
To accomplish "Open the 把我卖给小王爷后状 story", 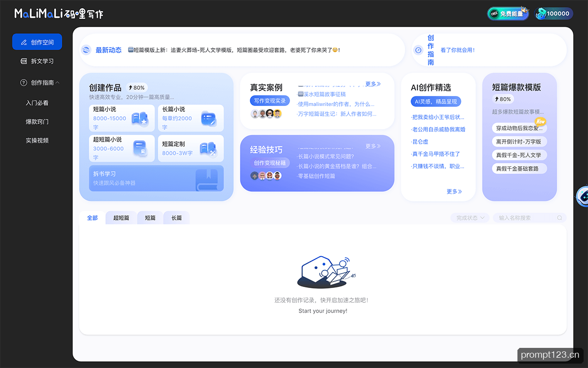I will (438, 117).
